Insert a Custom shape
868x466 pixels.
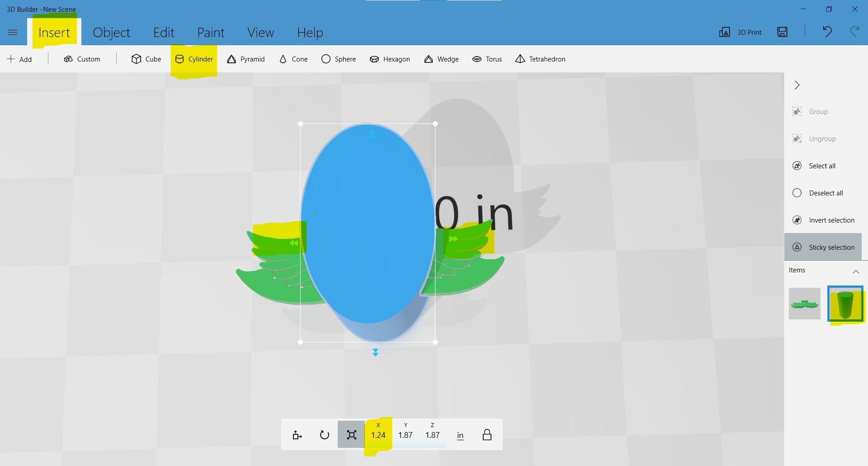pyautogui.click(x=82, y=59)
